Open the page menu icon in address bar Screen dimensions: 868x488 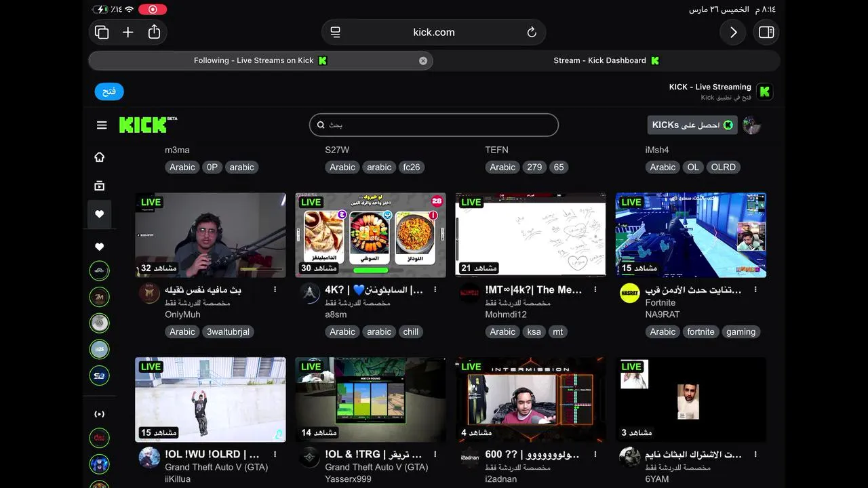coord(335,32)
